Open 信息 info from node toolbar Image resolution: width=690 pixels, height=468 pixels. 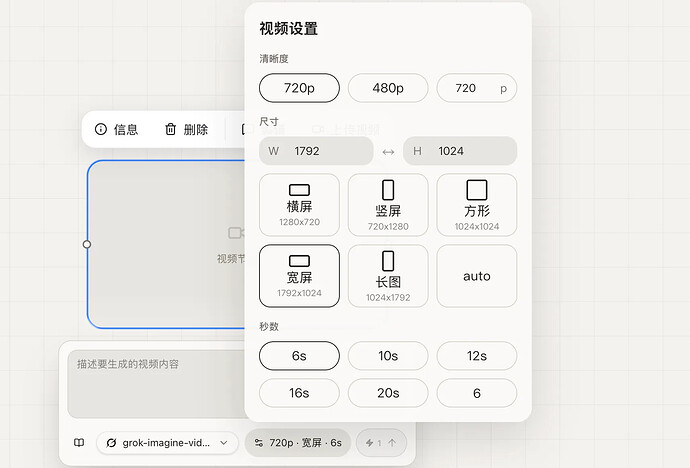click(x=116, y=129)
